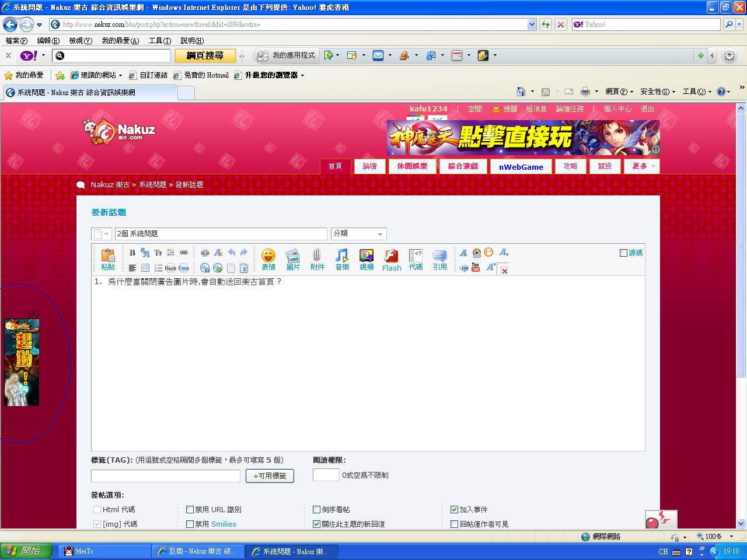The image size is (747, 560).
Task: Click the paste (粘貼) icon in editor
Action: tap(108, 260)
